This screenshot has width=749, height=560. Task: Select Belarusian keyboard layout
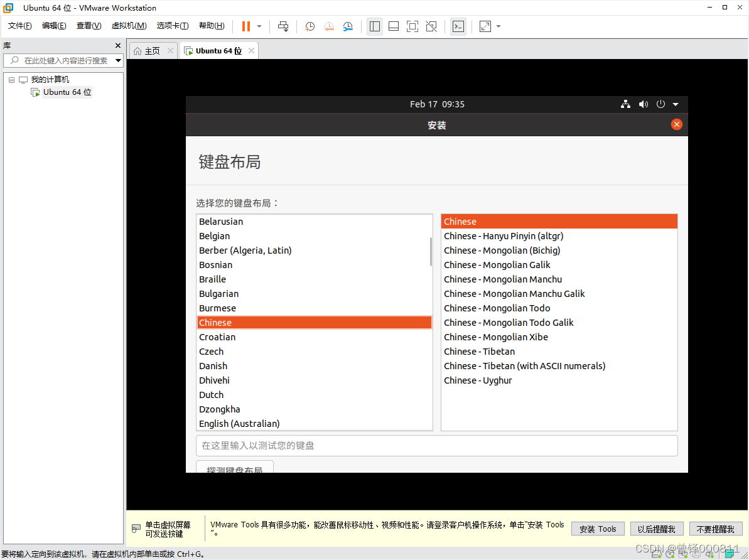pyautogui.click(x=314, y=221)
